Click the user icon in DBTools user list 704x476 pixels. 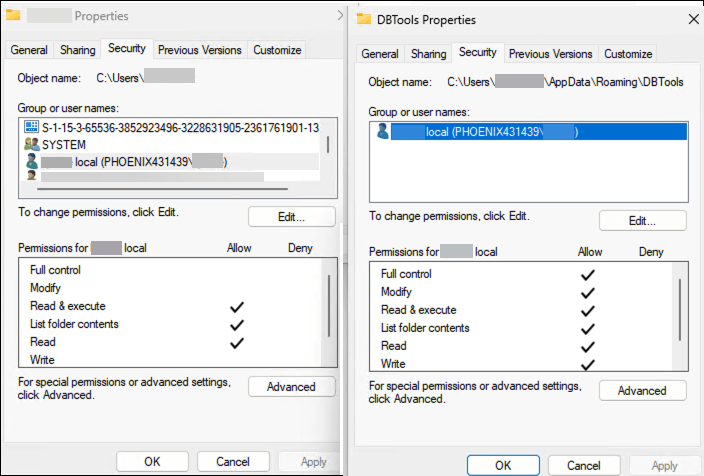[x=381, y=132]
